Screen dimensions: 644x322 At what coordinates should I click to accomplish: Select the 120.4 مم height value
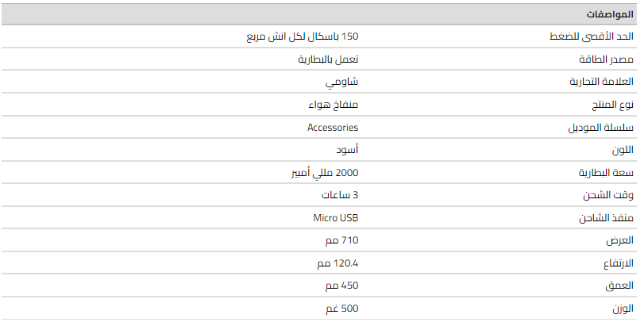pyautogui.click(x=338, y=263)
